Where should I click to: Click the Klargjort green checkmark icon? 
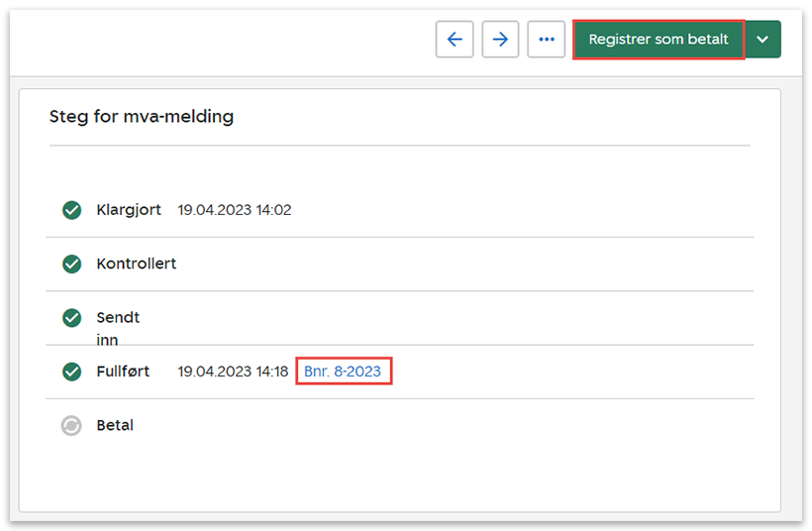click(71, 210)
